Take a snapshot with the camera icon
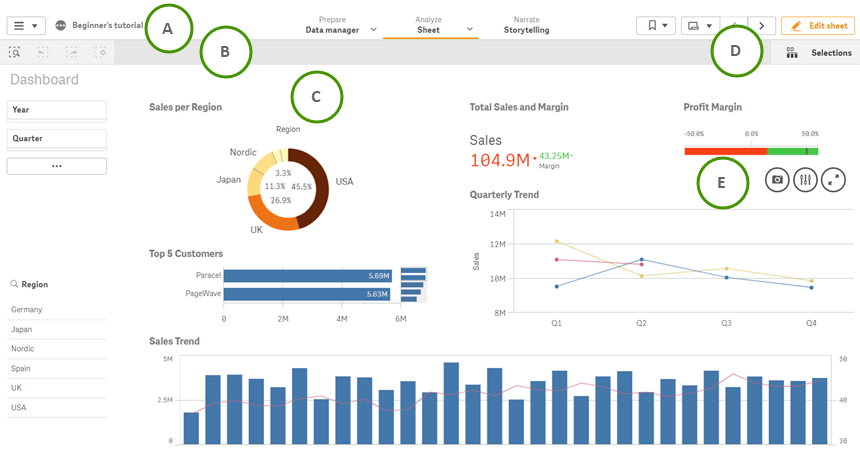This screenshot has height=452, width=860. (776, 180)
